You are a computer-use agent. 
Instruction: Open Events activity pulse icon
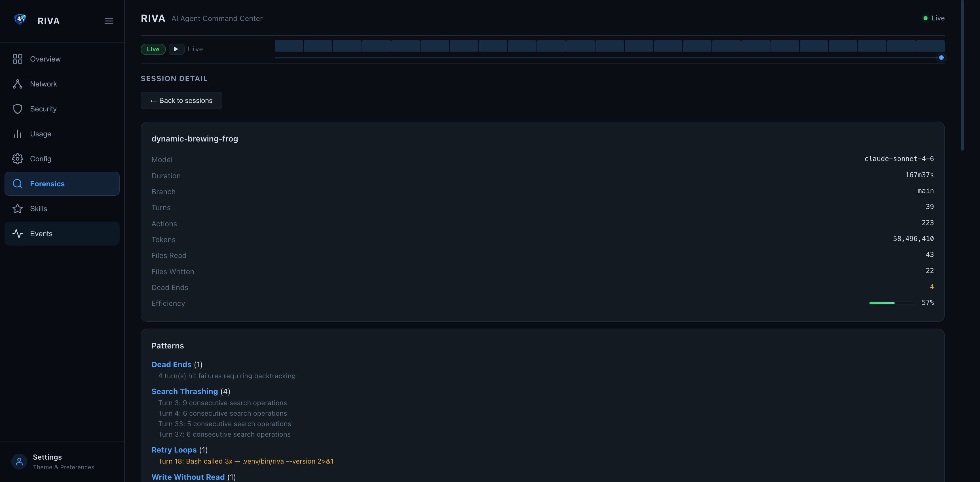(18, 234)
